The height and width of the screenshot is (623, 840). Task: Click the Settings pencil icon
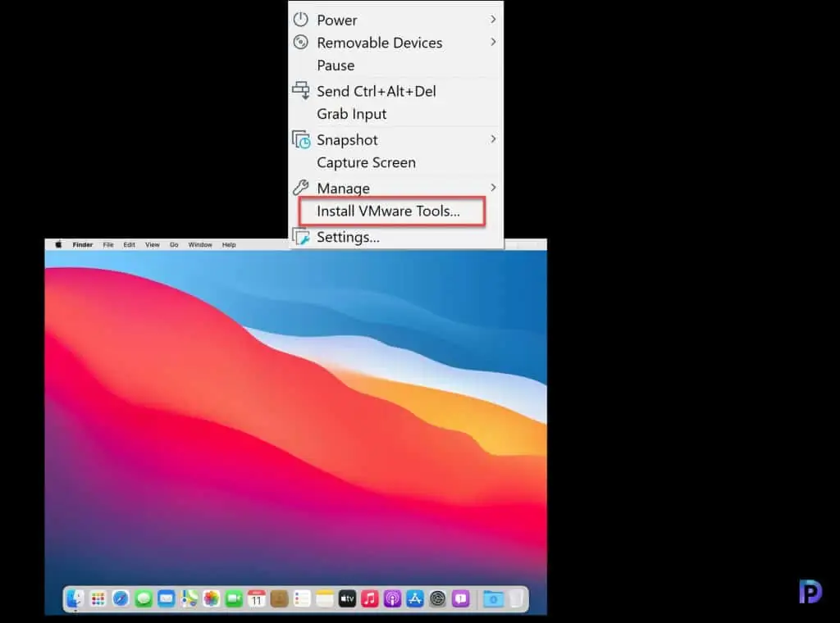(x=301, y=237)
